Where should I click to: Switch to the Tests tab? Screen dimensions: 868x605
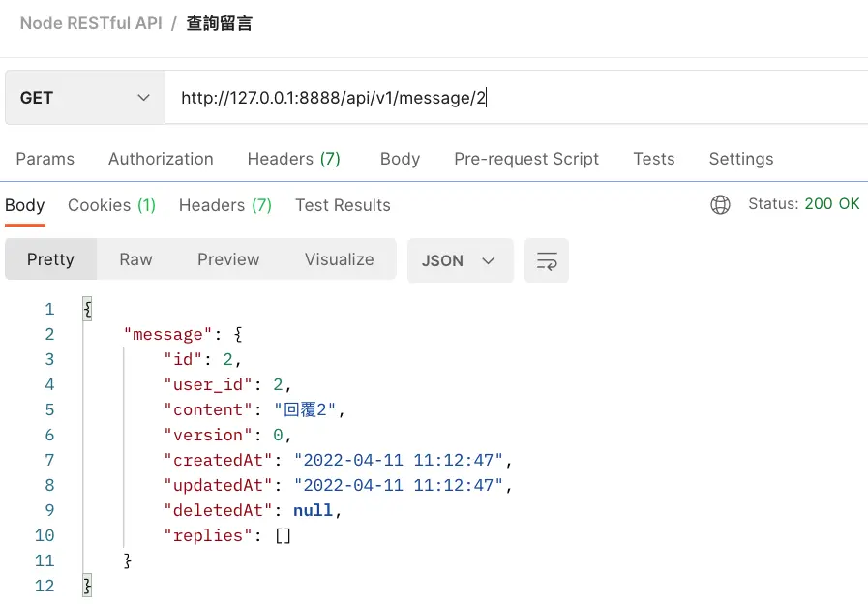tap(654, 159)
